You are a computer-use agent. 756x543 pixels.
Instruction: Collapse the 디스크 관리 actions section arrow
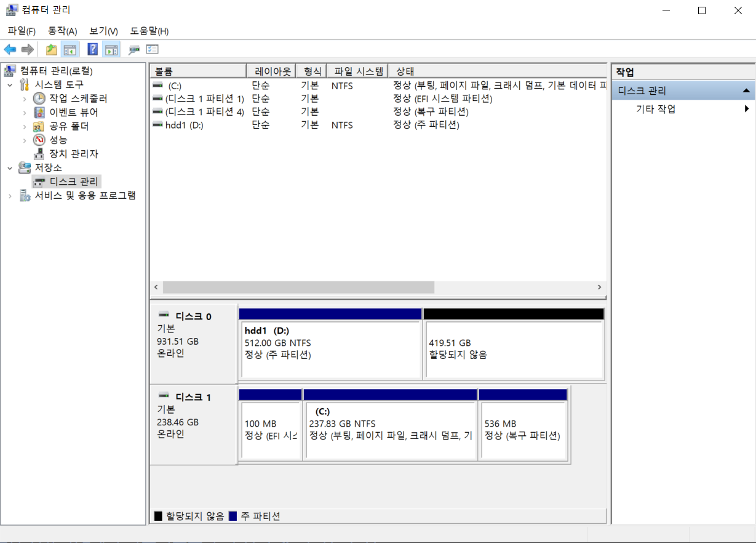(x=746, y=90)
